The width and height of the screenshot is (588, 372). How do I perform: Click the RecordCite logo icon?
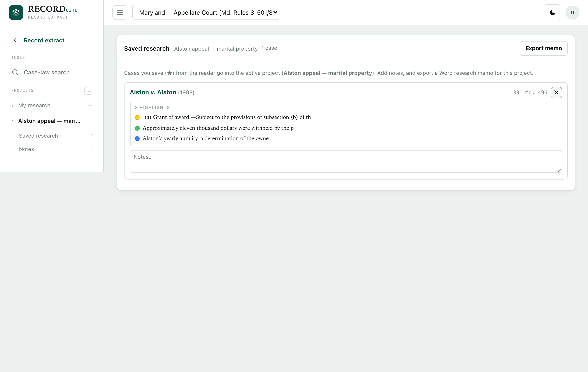tap(16, 13)
